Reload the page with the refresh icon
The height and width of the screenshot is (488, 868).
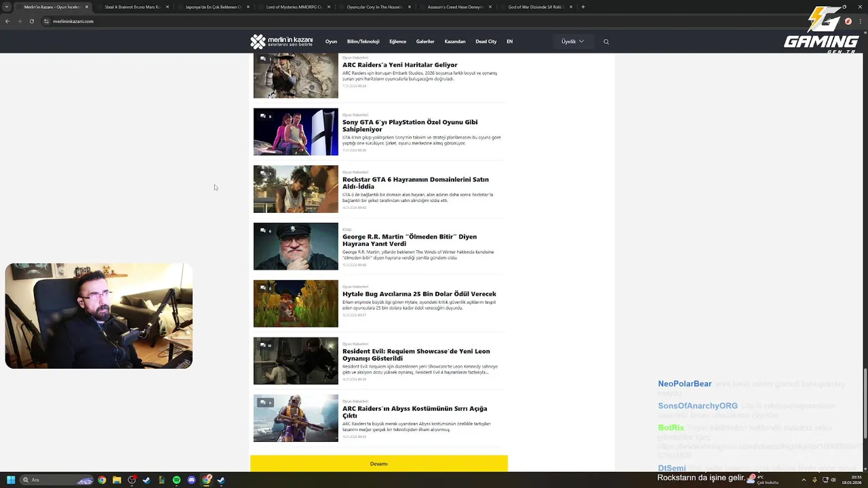pyautogui.click(x=31, y=21)
